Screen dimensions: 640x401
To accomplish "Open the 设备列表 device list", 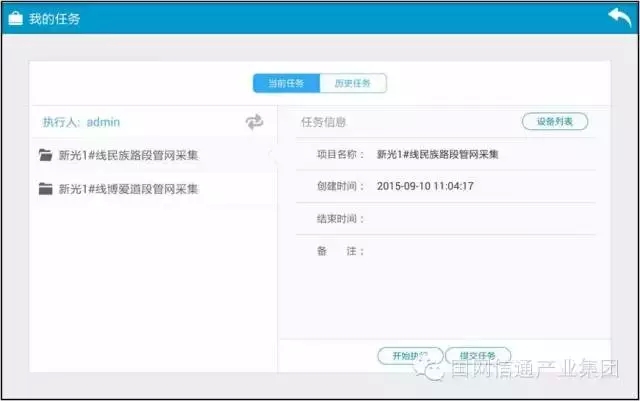I will [554, 122].
